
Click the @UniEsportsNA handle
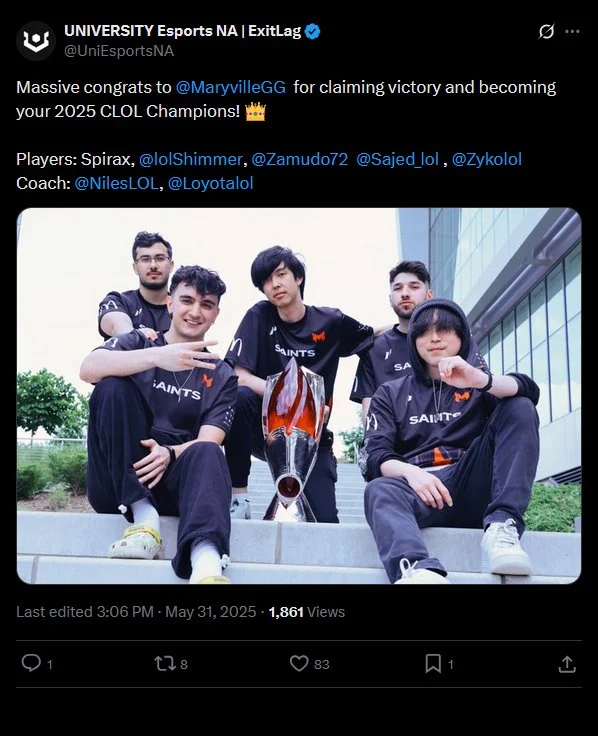coord(119,51)
